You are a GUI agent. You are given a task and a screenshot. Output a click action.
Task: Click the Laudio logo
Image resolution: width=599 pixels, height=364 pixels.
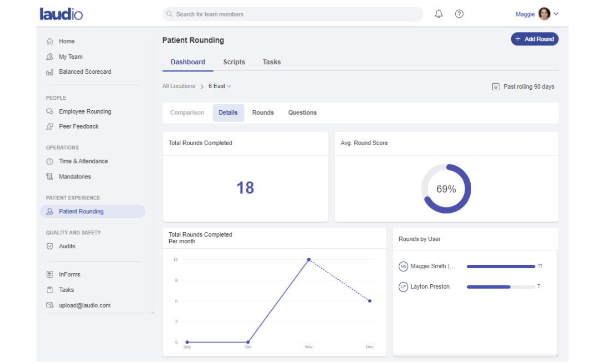pos(61,14)
